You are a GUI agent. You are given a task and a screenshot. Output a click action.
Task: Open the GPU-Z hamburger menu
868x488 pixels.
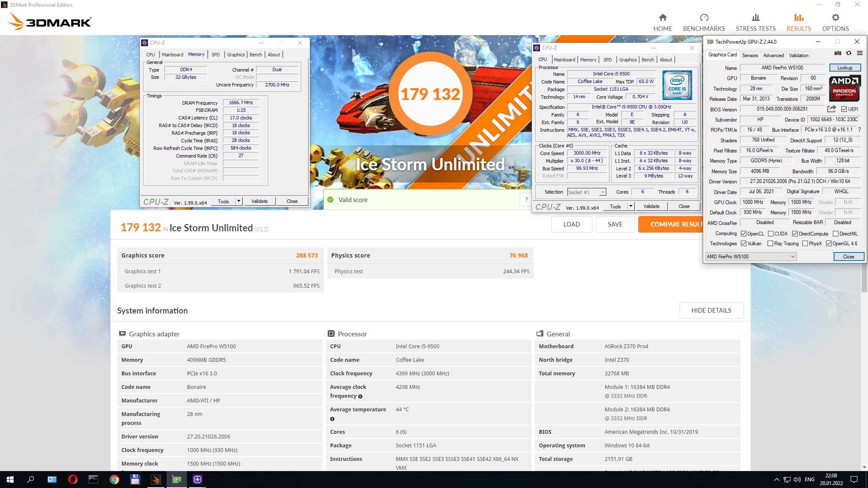pyautogui.click(x=860, y=53)
